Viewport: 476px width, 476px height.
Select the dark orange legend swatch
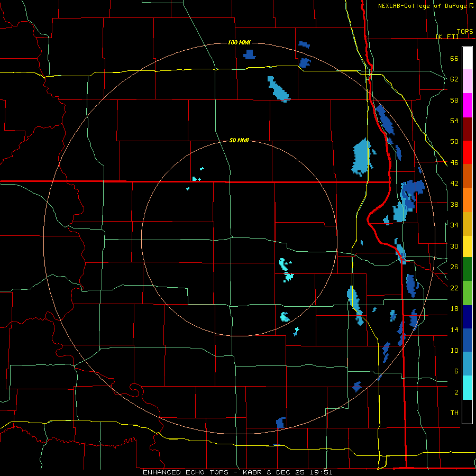pyautogui.click(x=467, y=176)
